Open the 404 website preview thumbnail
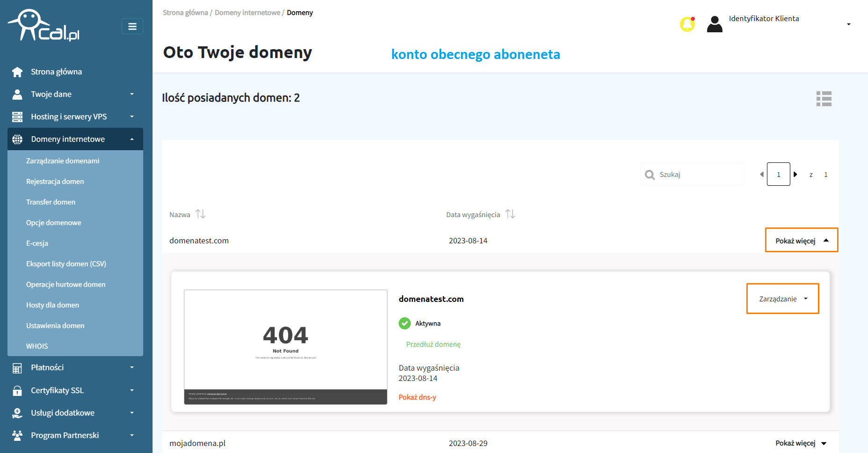868x453 pixels. point(285,347)
